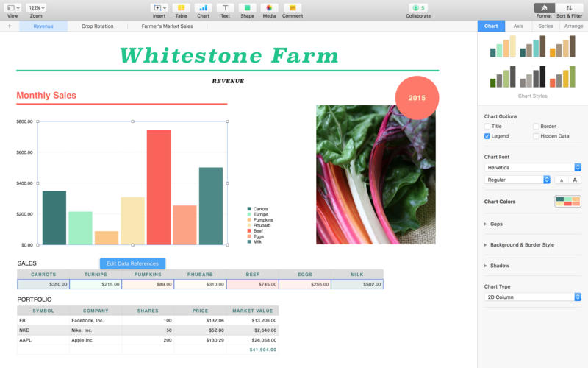The height and width of the screenshot is (368, 588).
Task: Enable the chart Border checkbox
Action: (x=536, y=126)
